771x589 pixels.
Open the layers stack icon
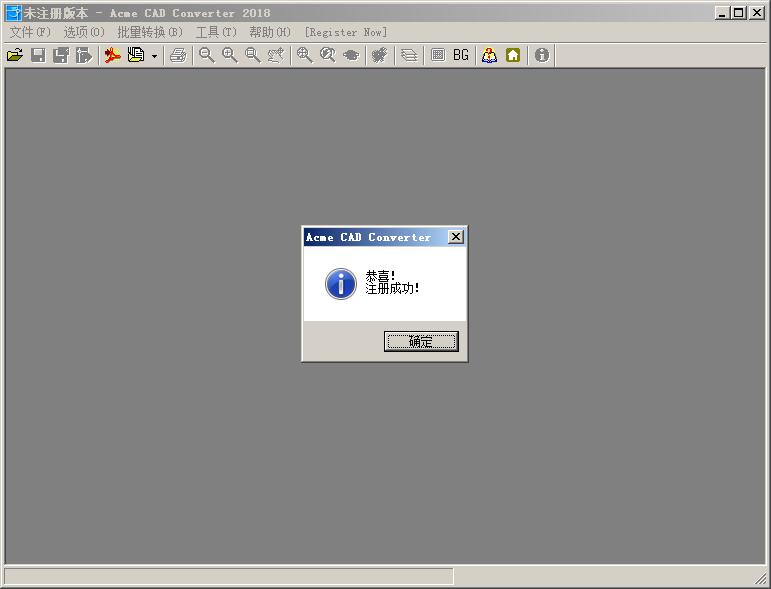(x=409, y=55)
